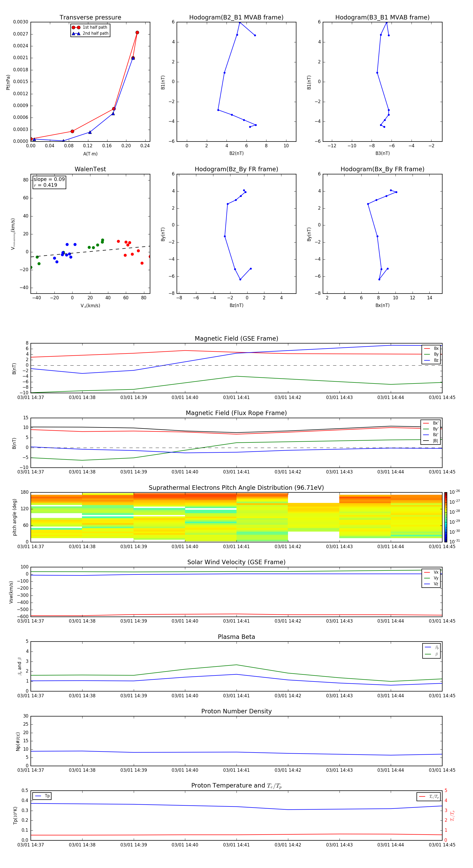473x868 pixels.
Task: Select Vy in the solar wind legend
Action: [431, 578]
